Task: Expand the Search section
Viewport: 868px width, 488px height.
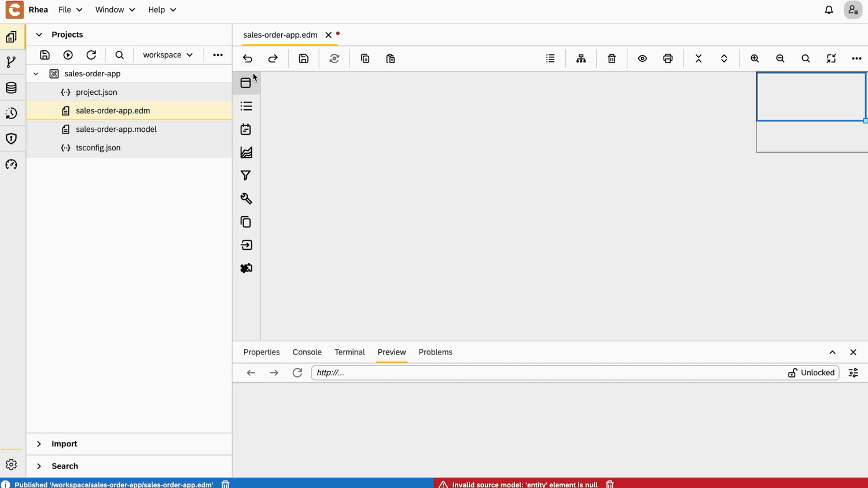Action: pyautogui.click(x=39, y=466)
